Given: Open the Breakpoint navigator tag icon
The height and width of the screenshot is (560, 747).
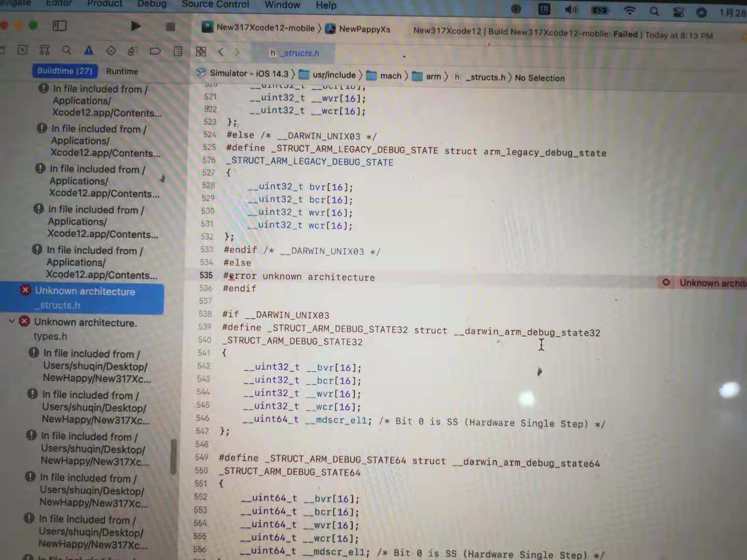Looking at the screenshot, I should (x=155, y=51).
